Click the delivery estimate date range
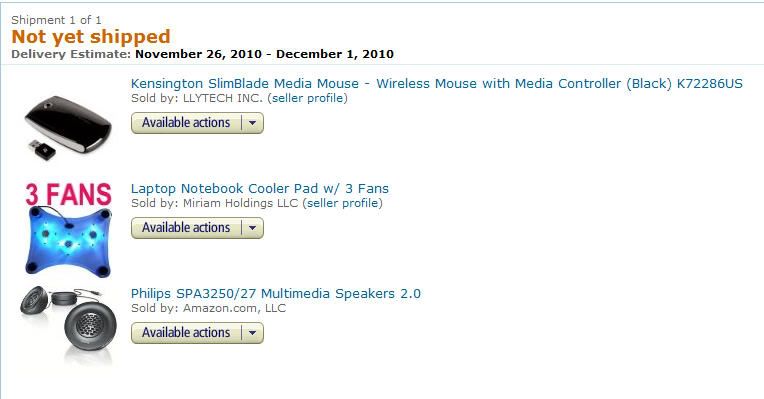This screenshot has width=764, height=399. (x=264, y=54)
